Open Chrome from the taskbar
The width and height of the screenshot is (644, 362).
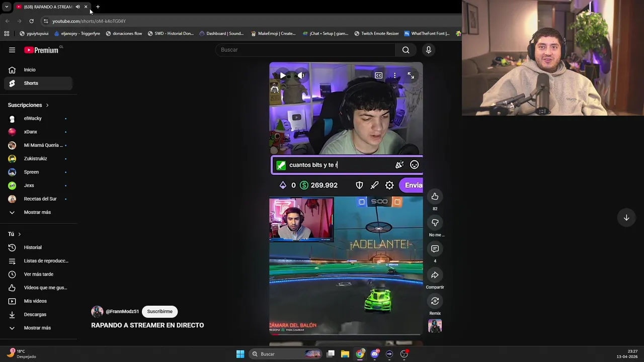point(360,354)
